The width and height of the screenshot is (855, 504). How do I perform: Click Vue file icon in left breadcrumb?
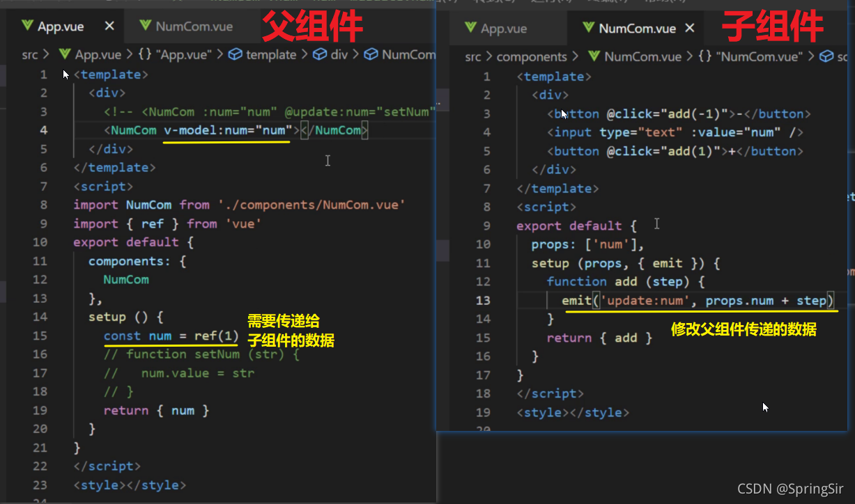tap(65, 54)
